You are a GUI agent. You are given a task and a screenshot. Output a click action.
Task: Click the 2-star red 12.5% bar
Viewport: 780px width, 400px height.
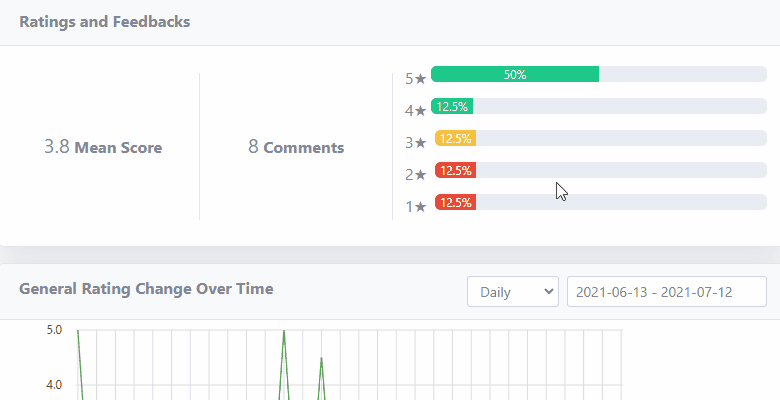[x=455, y=170]
